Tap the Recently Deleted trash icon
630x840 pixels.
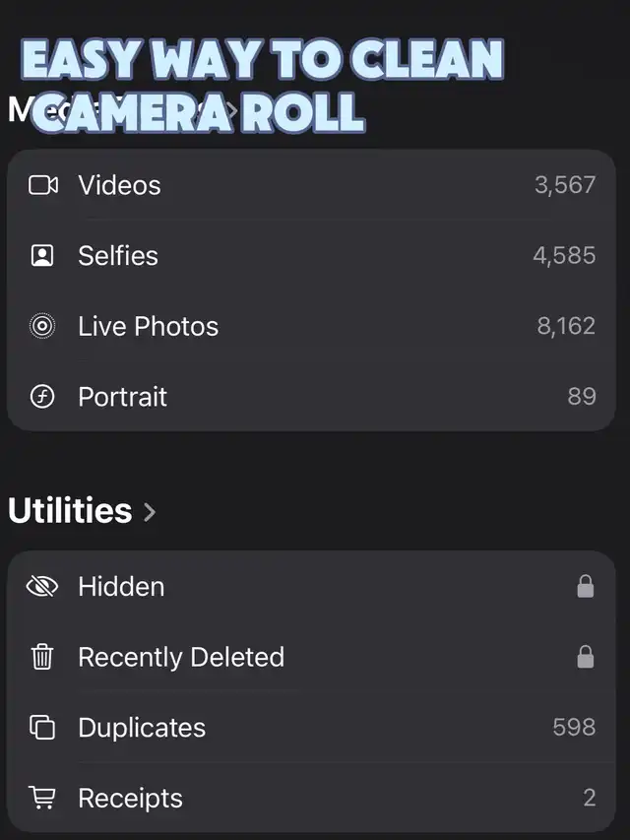tap(42, 658)
